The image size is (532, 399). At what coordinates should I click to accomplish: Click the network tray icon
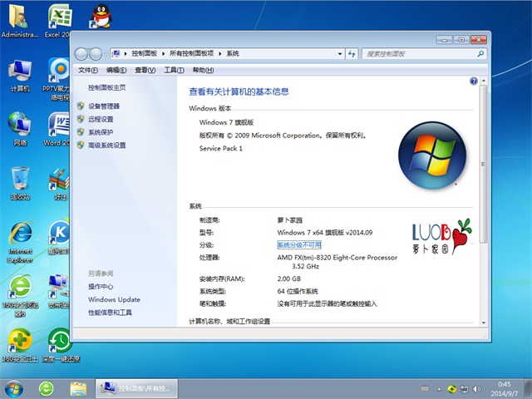(464, 389)
